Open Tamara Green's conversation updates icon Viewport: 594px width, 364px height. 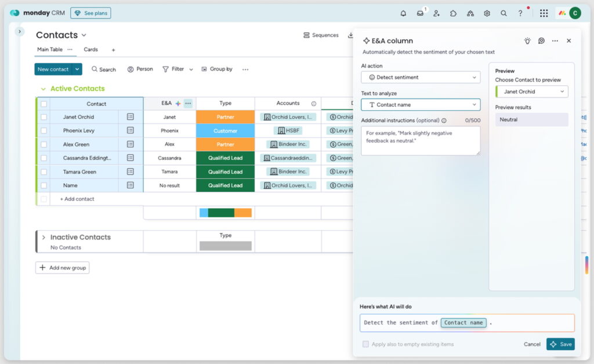131,172
